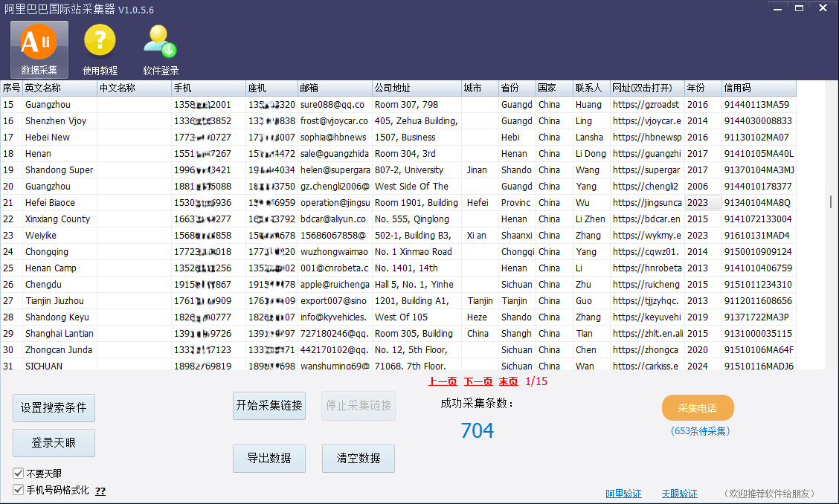This screenshot has width=839, height=504.
Task: Sort by the 信用码 column header
Action: point(759,88)
